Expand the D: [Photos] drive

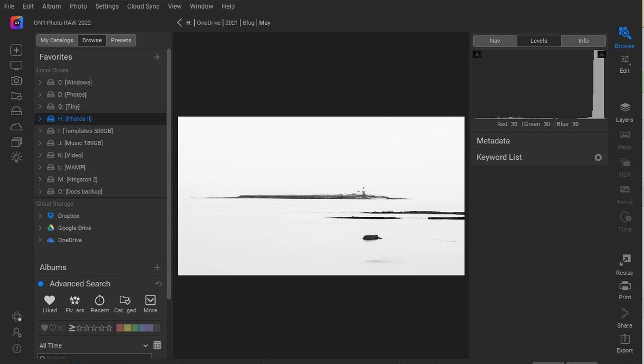point(40,95)
